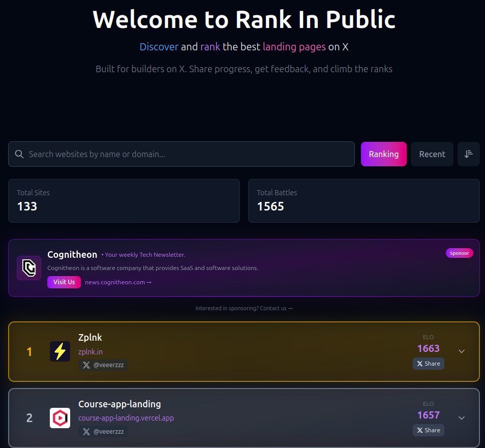Click the rank number 2
The height and width of the screenshot is (448, 485).
coord(29,418)
